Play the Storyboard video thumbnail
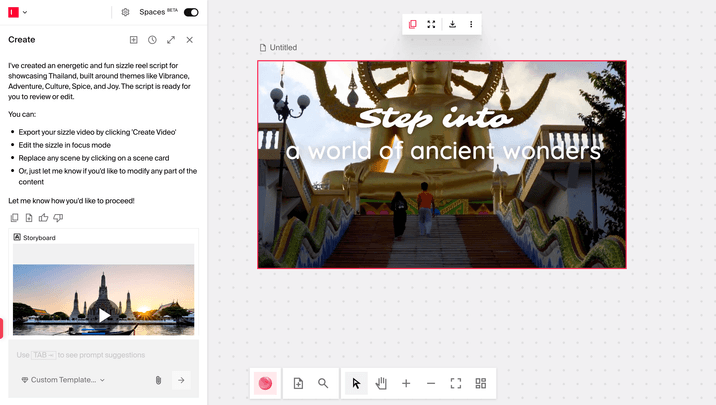 pos(103,314)
